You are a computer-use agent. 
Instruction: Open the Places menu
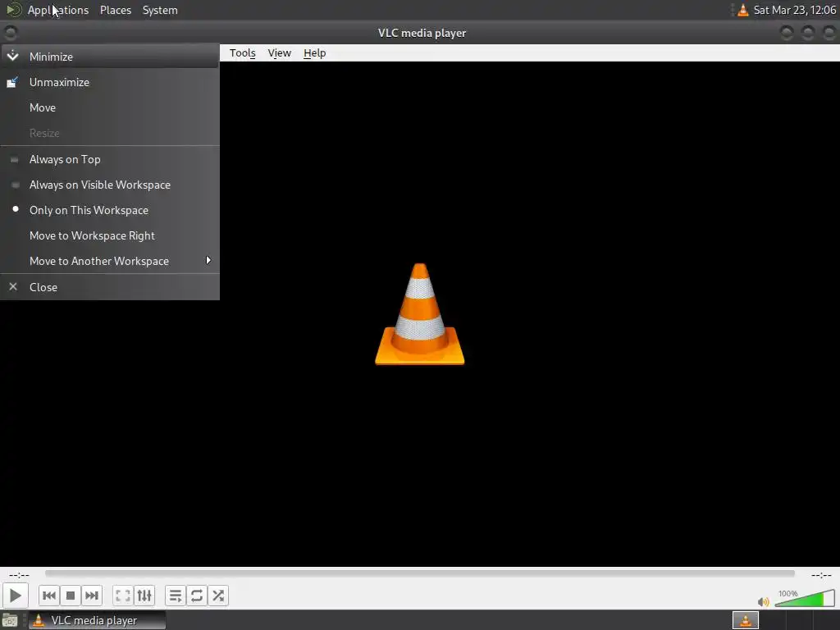point(116,10)
